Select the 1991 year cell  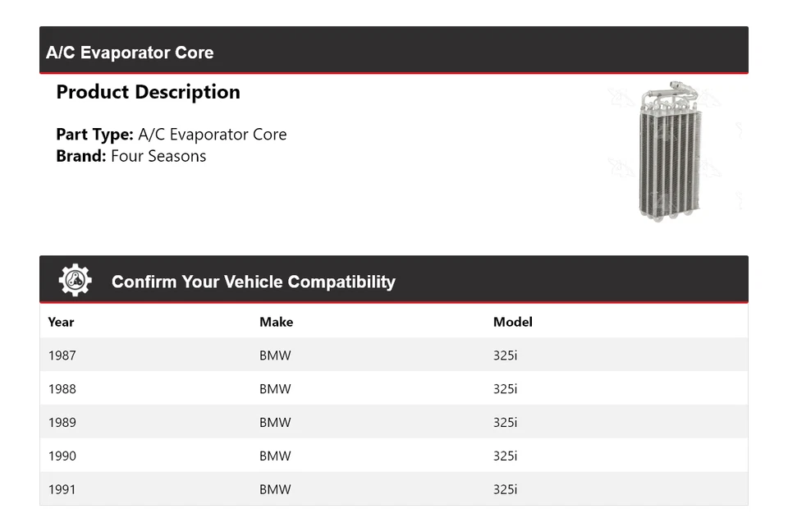[x=62, y=489]
